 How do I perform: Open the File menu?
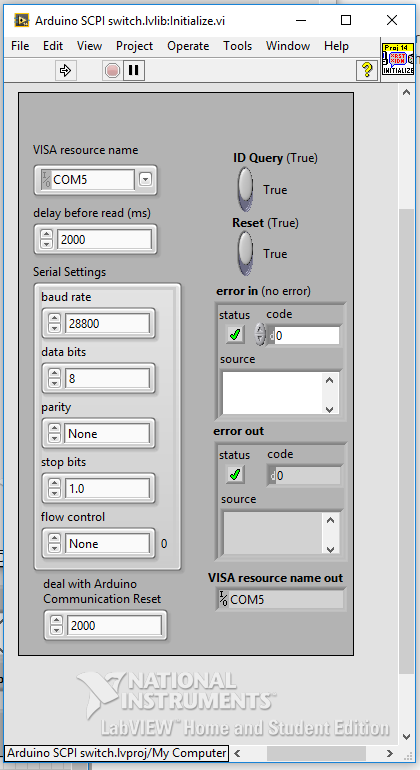20,46
